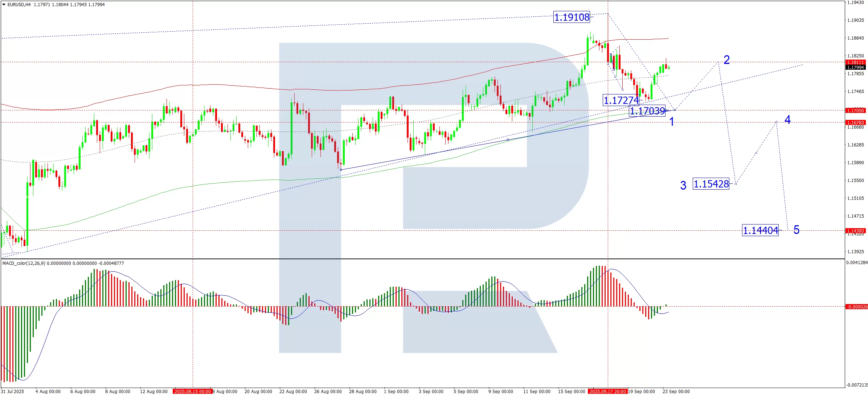Click the 1.14404 target price label
This screenshot has height=396, width=868.
(x=760, y=230)
